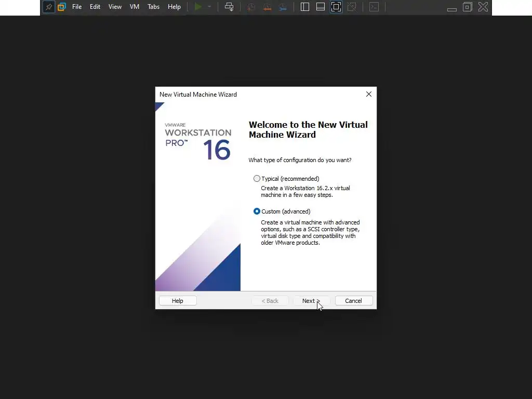Click the disabled Back button
Screen dimensions: 532x399
pos(270,301)
